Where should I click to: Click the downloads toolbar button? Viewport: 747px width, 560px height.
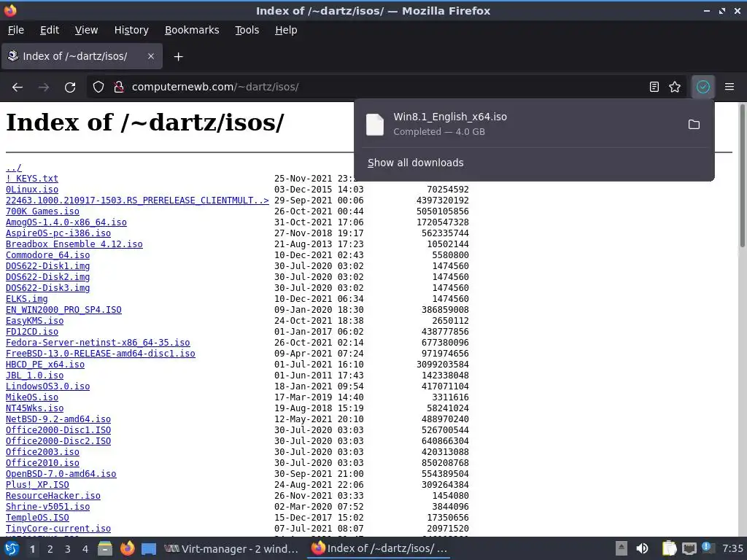[x=703, y=87]
